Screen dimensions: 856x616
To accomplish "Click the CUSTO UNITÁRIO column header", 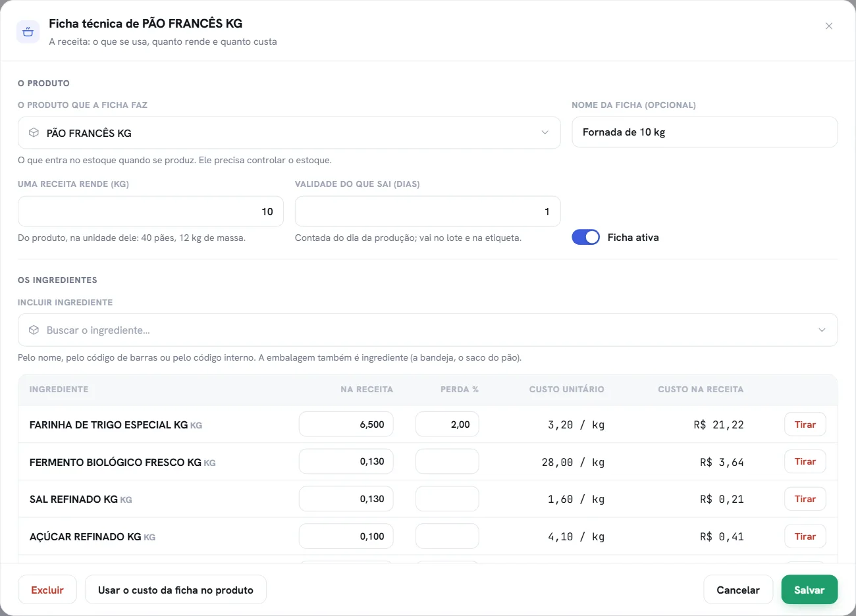I will (x=566, y=390).
